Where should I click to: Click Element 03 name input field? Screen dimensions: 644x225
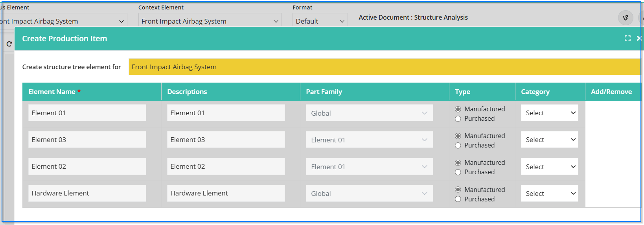pyautogui.click(x=87, y=140)
